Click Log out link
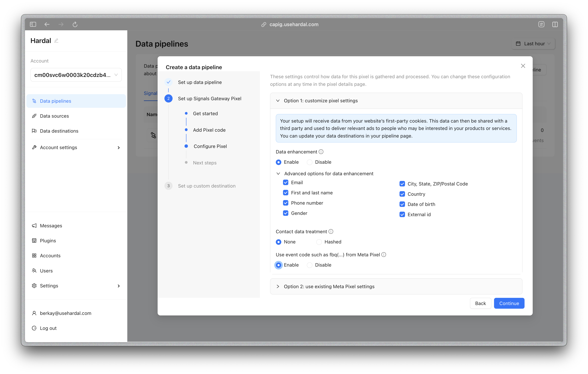Screen dimensions: 588x374 pyautogui.click(x=48, y=328)
